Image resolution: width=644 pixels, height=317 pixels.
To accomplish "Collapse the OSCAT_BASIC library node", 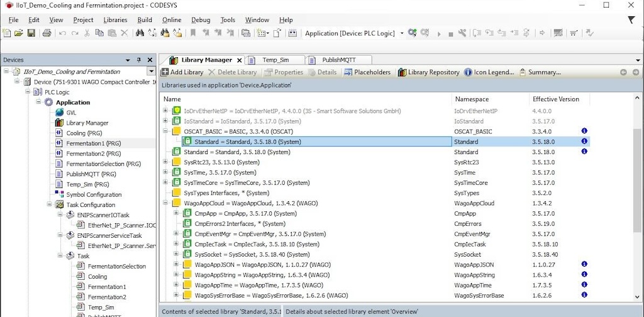I will click(x=166, y=131).
